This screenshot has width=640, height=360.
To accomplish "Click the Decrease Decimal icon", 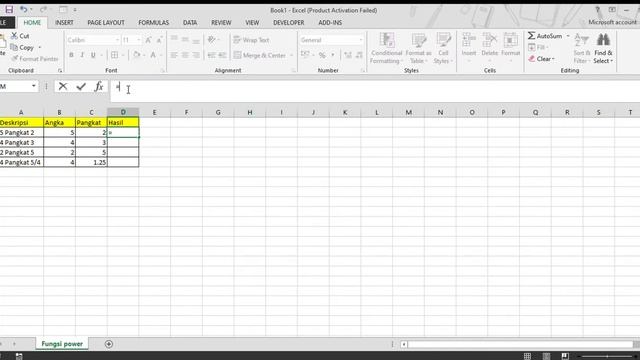I will pyautogui.click(x=359, y=55).
